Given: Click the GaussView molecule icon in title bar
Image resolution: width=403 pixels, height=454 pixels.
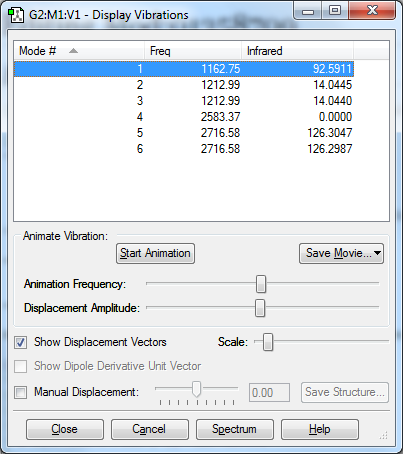Looking at the screenshot, I should click(x=16, y=15).
